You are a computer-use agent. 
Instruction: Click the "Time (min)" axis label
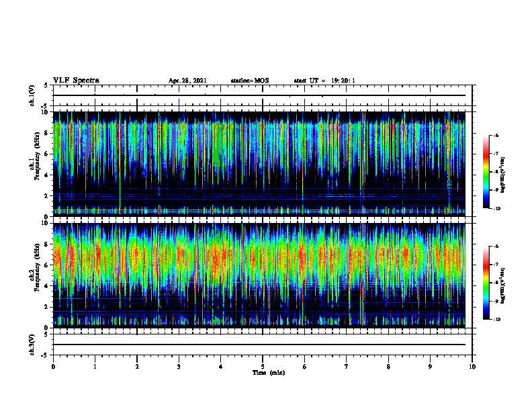269,373
